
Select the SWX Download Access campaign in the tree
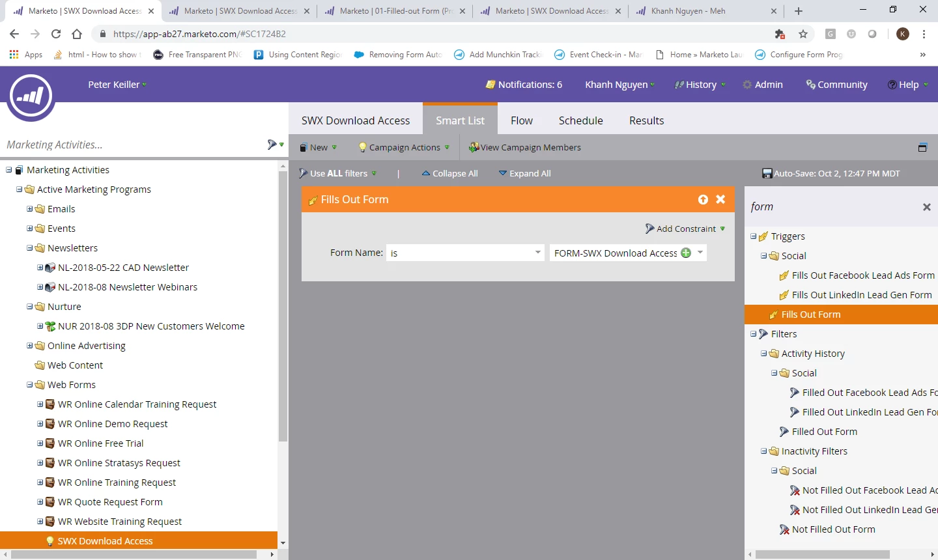pyautogui.click(x=139, y=541)
